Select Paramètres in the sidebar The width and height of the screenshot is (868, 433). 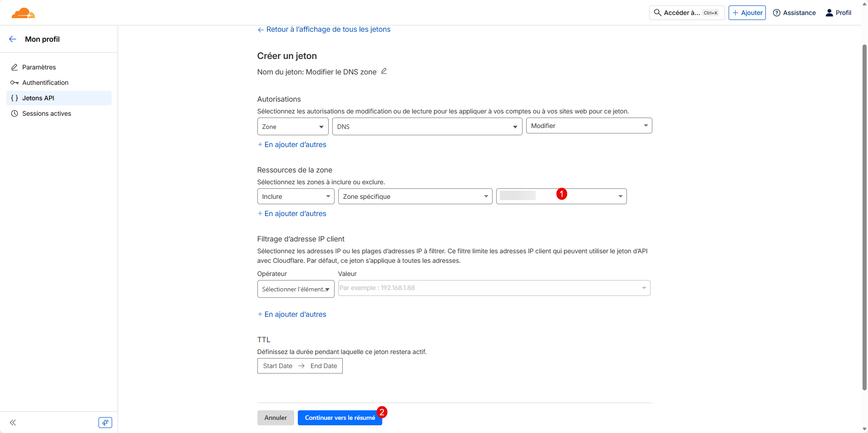click(x=39, y=67)
